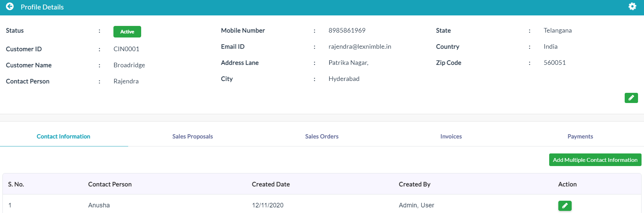Open the Invoices tab
644x213 pixels.
tap(451, 137)
